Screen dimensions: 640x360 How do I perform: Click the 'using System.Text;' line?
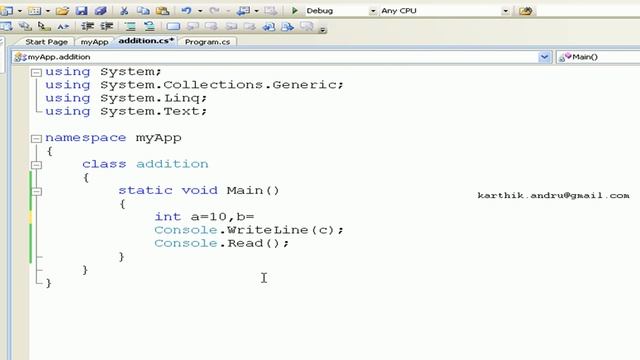click(126, 111)
